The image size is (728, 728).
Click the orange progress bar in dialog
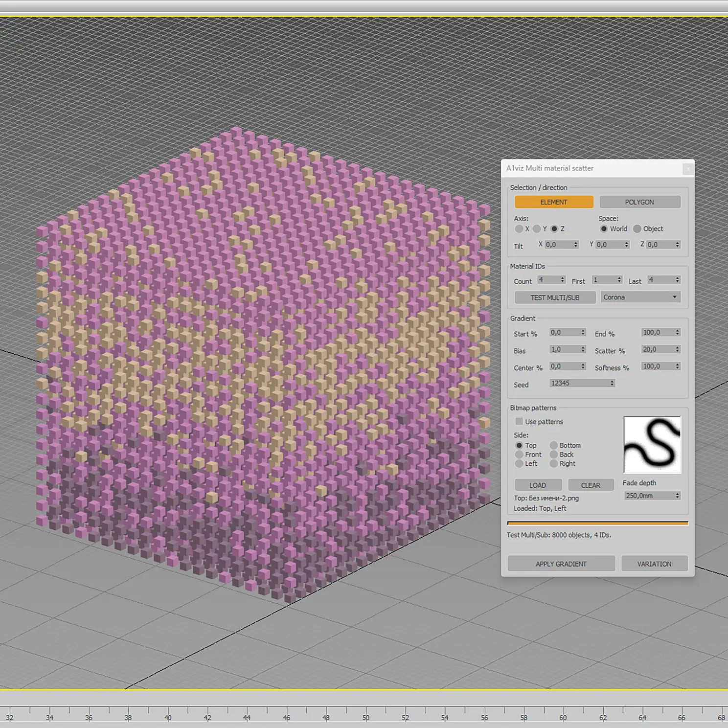click(598, 523)
